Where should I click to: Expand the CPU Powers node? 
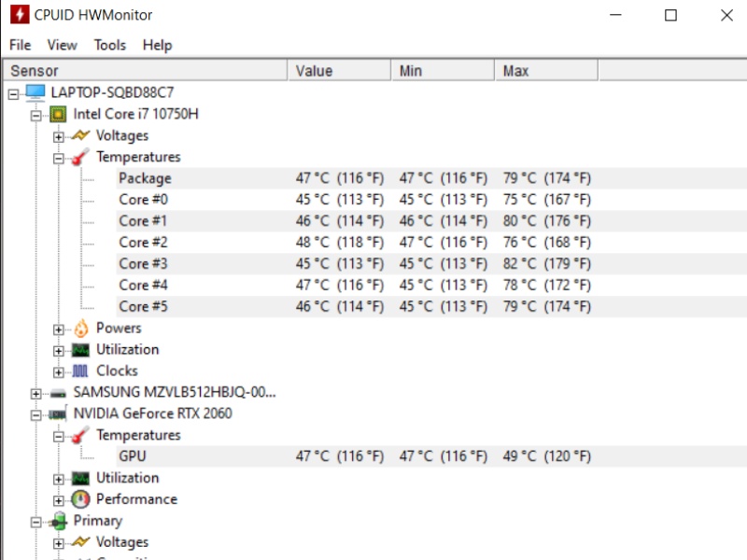click(x=58, y=329)
